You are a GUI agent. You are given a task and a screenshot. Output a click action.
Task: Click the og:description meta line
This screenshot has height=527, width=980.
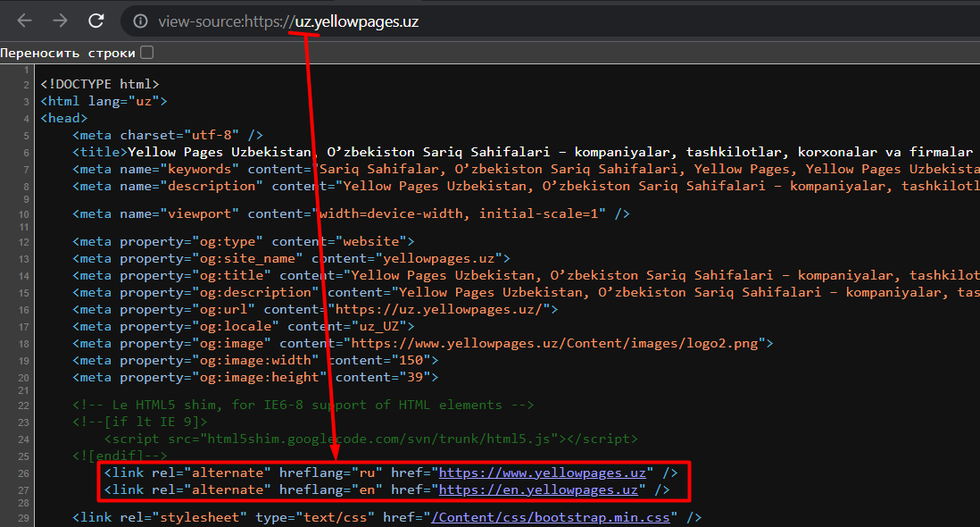527,292
